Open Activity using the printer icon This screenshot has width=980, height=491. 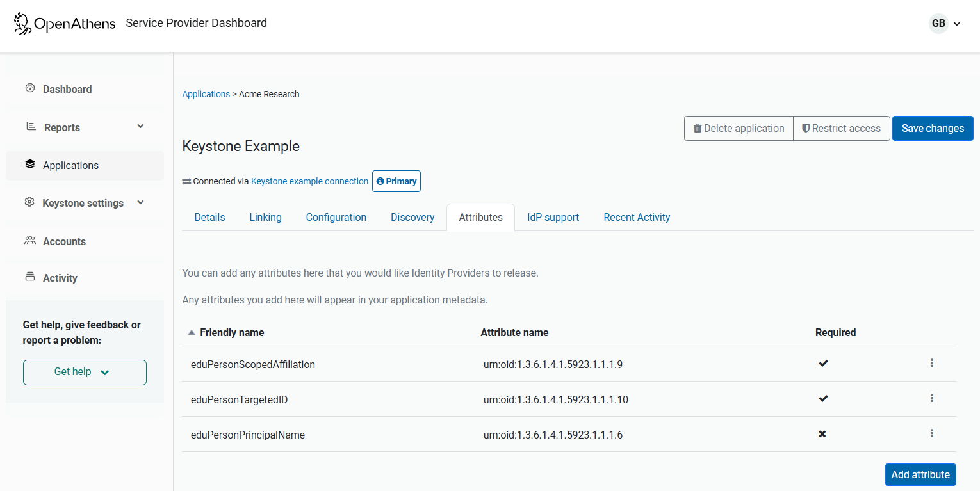(x=29, y=277)
